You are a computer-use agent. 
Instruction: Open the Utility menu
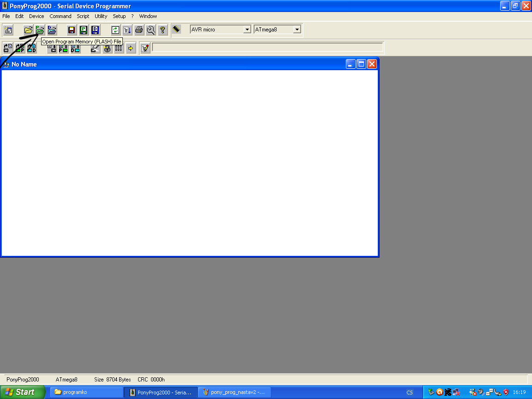(101, 16)
